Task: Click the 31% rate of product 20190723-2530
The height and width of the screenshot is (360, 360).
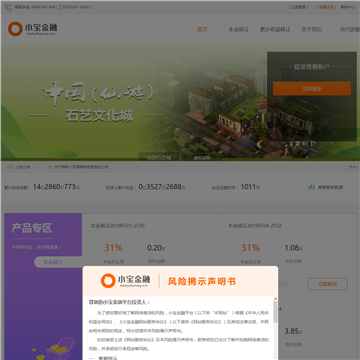Action: click(113, 248)
